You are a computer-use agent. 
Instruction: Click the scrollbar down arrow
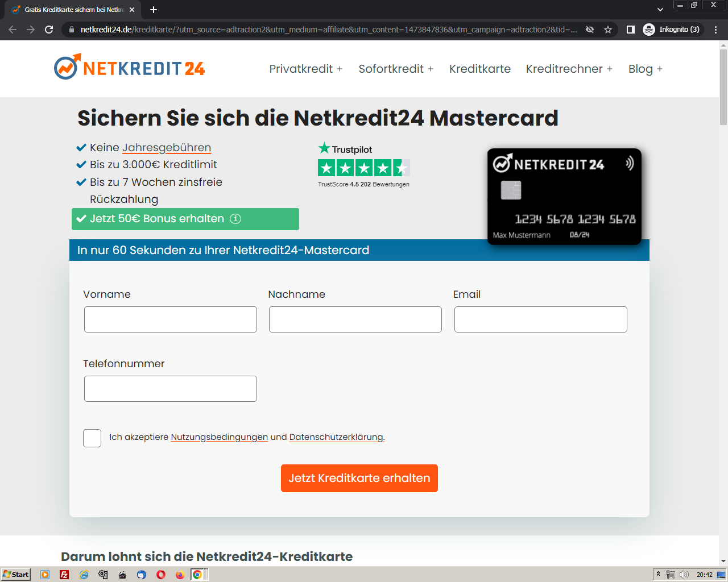click(x=723, y=561)
